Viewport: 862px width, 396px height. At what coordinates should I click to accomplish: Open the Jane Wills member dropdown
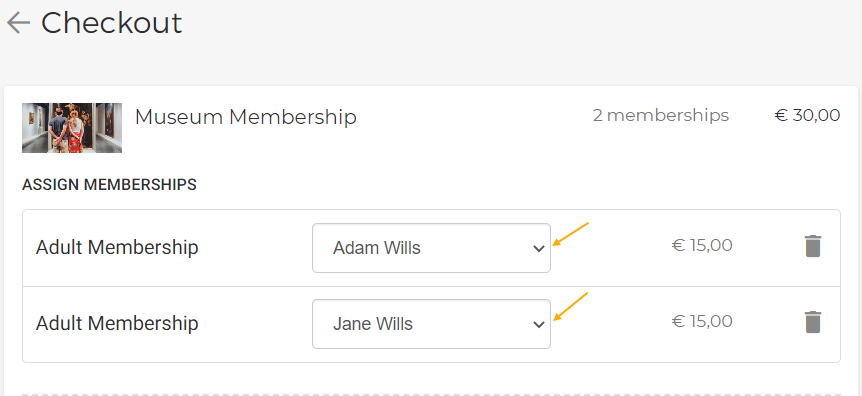[x=431, y=323]
